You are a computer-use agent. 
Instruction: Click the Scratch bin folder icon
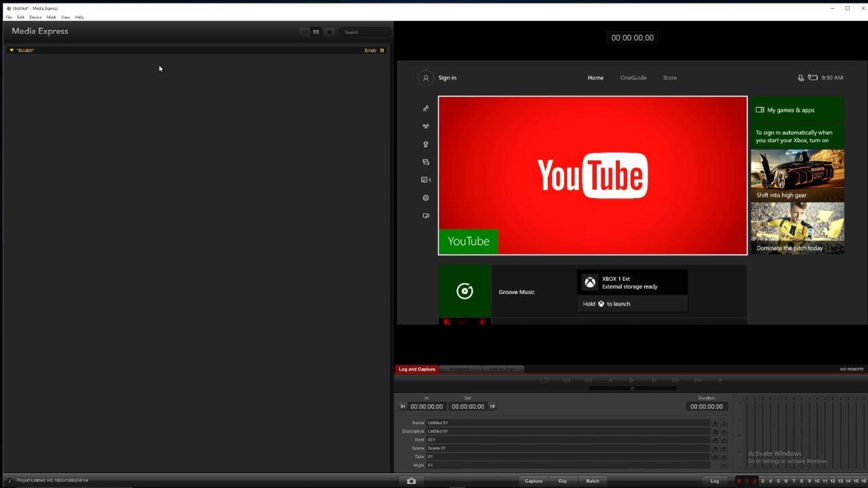[x=382, y=50]
